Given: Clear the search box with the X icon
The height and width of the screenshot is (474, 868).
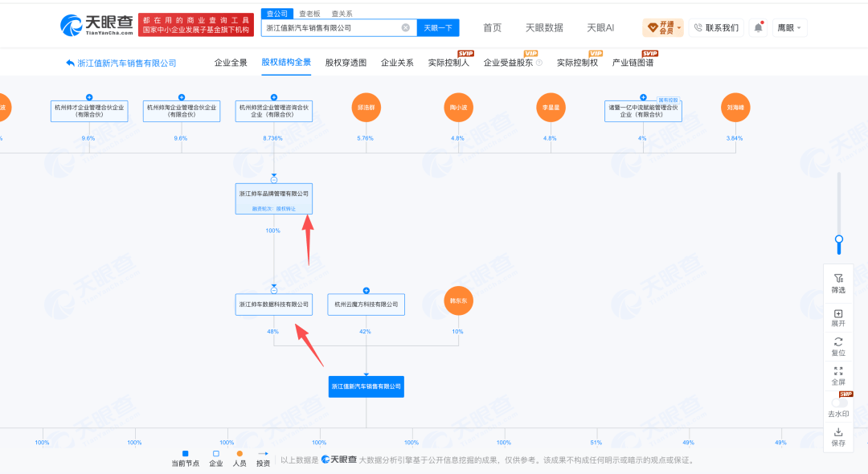Looking at the screenshot, I should (406, 27).
